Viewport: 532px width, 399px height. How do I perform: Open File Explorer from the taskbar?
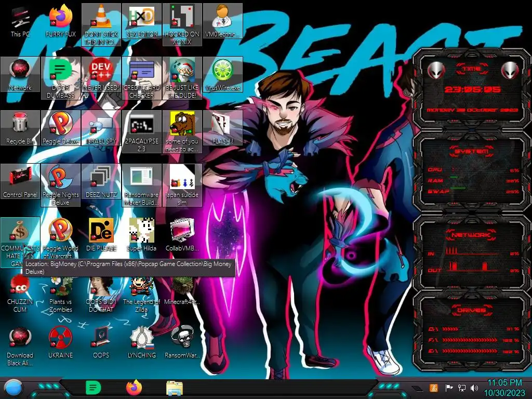[x=175, y=388]
